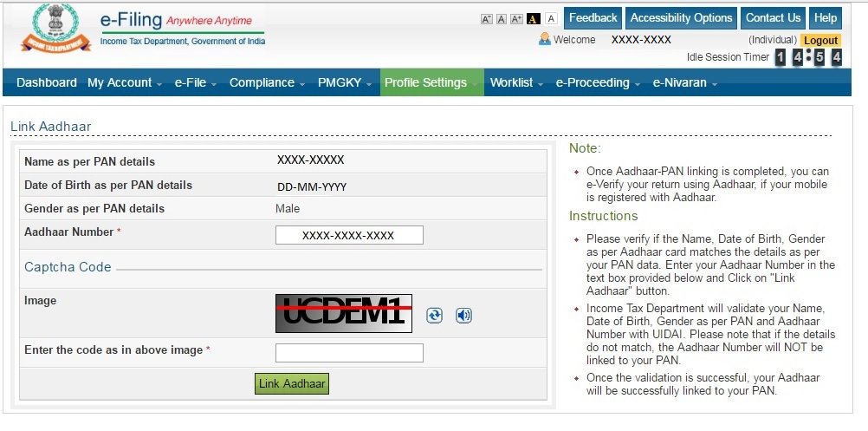
Task: Open the Profile Settings dropdown
Action: tap(431, 83)
